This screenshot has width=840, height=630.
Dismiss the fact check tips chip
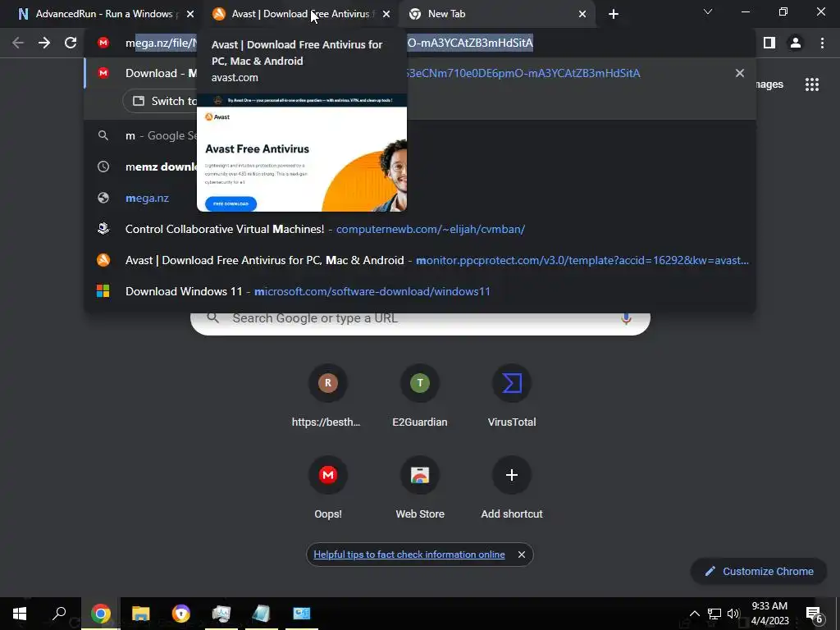[x=521, y=555]
